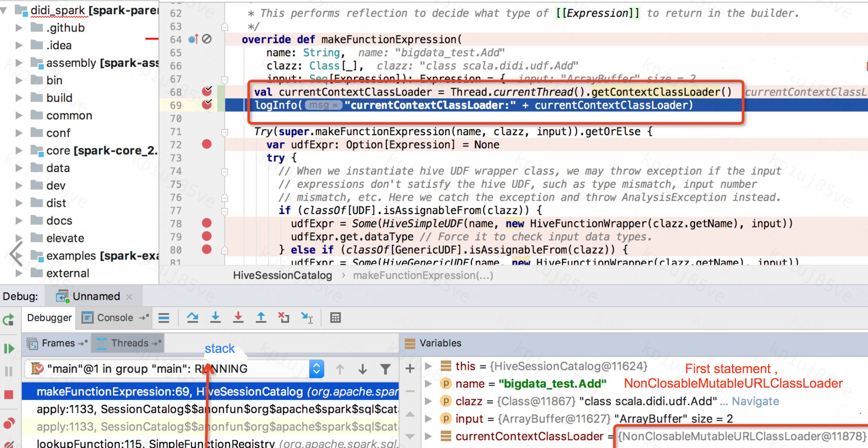Screen dimensions: 868x448
Task: Expand the common folder in the project tree
Action: click(19, 116)
